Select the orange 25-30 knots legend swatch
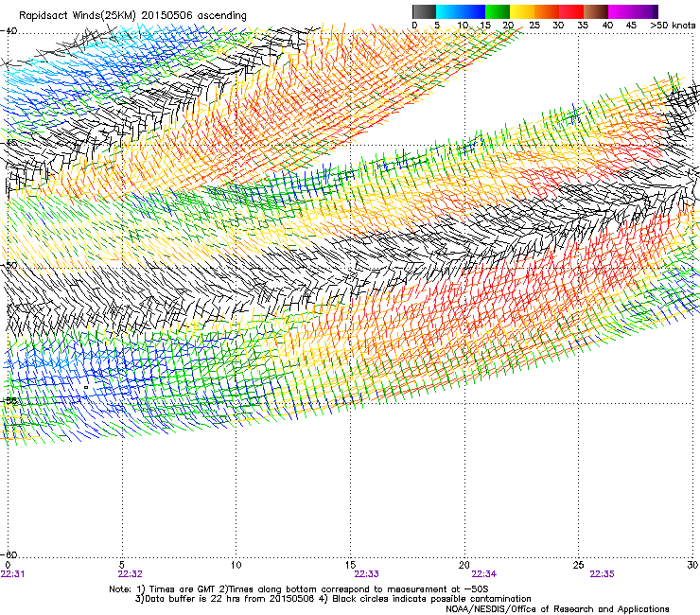Viewport: 700px width, 615px height. 547,11
